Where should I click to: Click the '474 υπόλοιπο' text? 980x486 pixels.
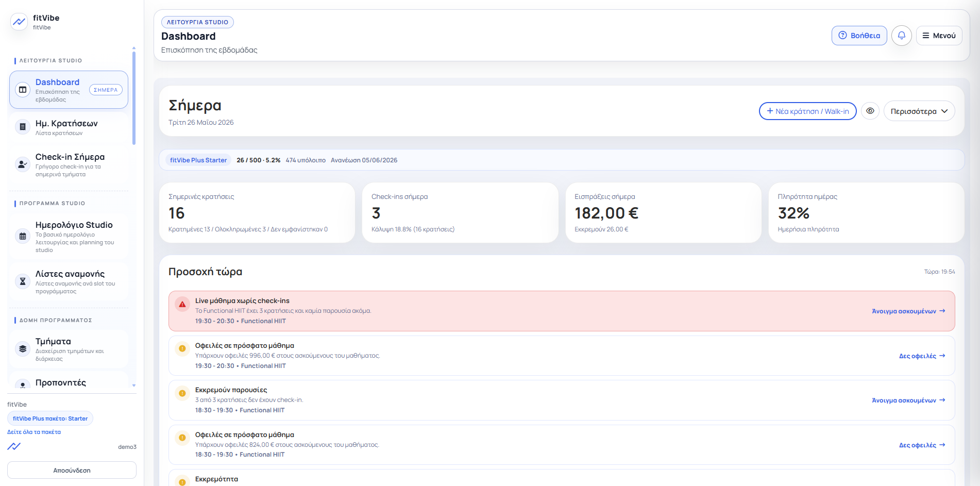(x=306, y=160)
